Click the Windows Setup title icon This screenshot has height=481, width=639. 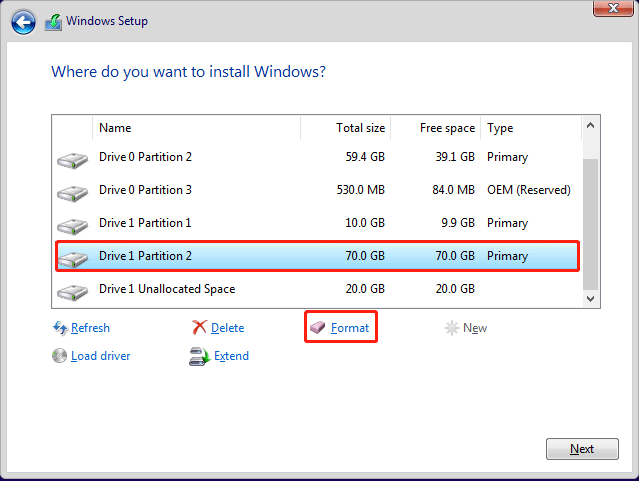[x=53, y=22]
